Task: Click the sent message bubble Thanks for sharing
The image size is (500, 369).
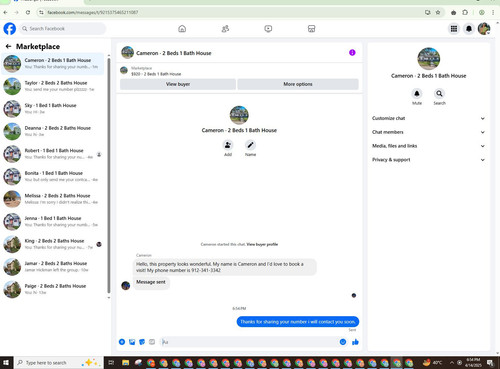Action: click(x=298, y=322)
